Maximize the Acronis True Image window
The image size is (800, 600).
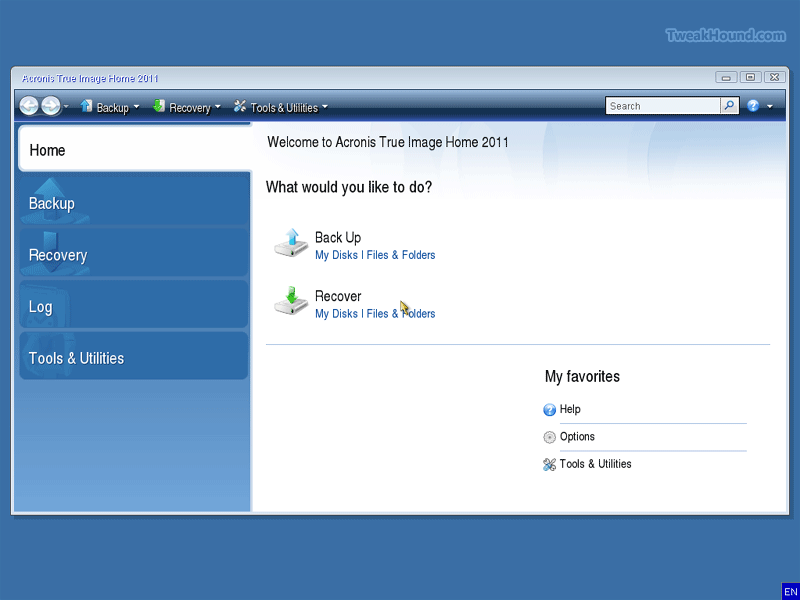pyautogui.click(x=751, y=78)
